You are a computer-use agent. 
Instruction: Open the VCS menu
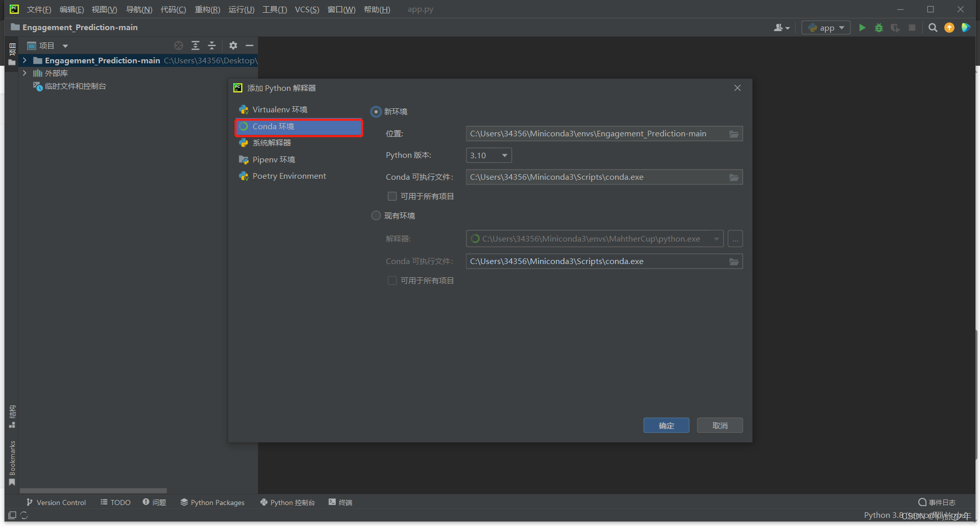(307, 9)
